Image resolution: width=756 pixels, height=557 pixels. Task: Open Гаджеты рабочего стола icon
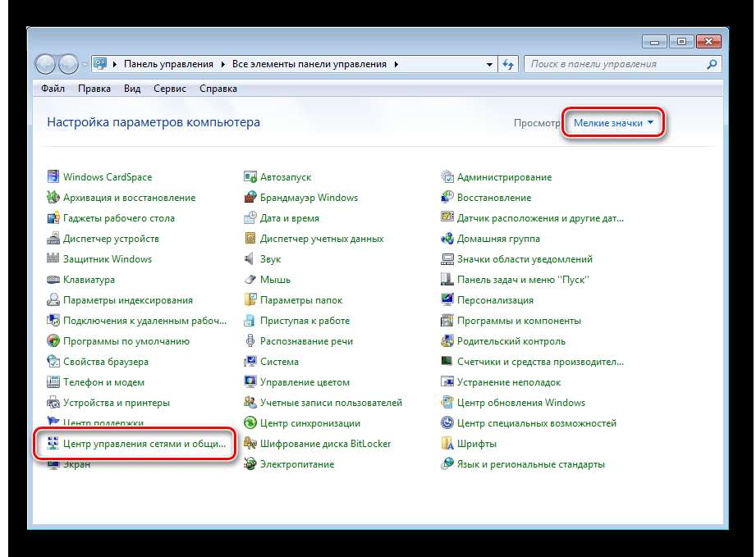[x=53, y=217]
